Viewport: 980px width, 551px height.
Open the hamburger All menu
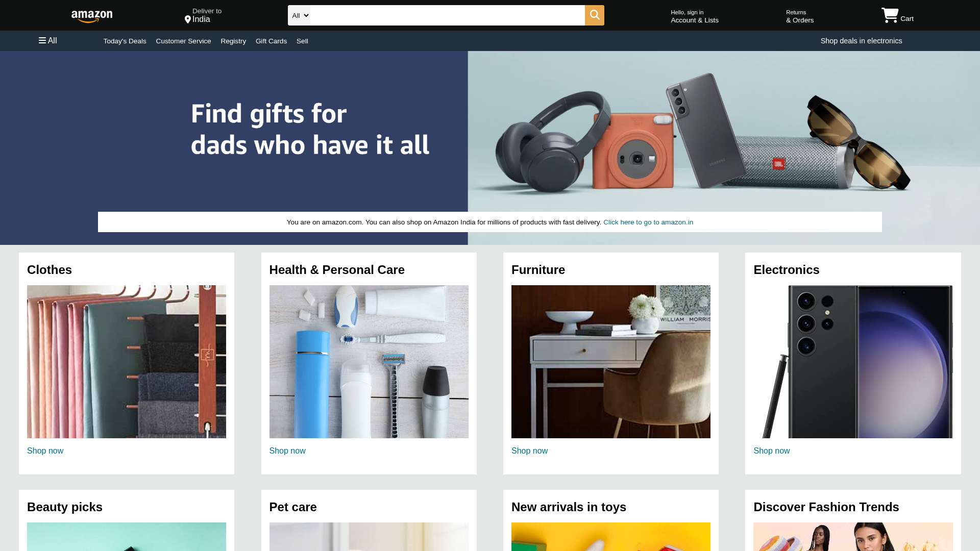(x=48, y=41)
